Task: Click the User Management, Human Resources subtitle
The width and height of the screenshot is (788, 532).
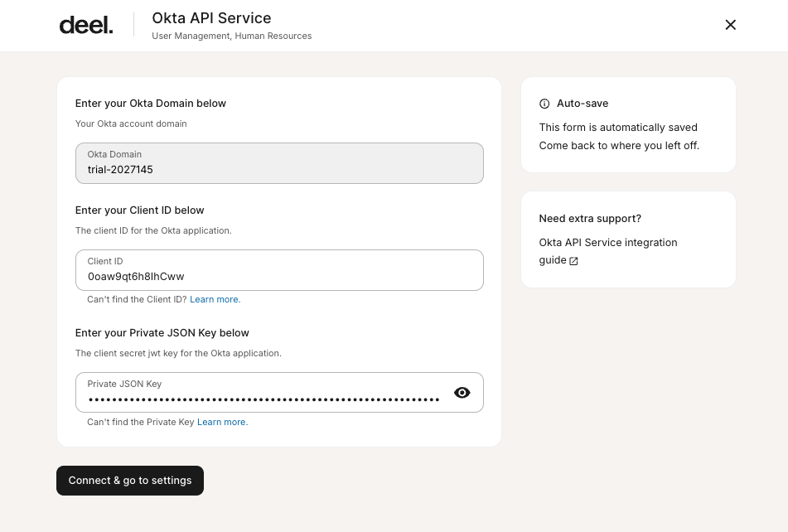Action: [x=231, y=36]
